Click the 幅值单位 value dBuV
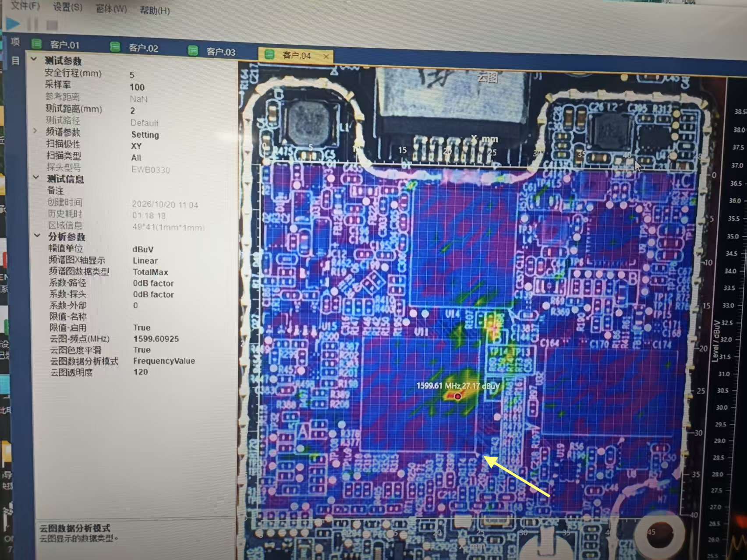The image size is (747, 560). coord(143,250)
